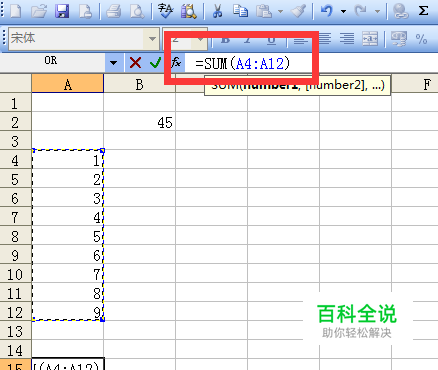Click number1 in SUM function tooltip
This screenshot has width=438, height=370.
270,85
